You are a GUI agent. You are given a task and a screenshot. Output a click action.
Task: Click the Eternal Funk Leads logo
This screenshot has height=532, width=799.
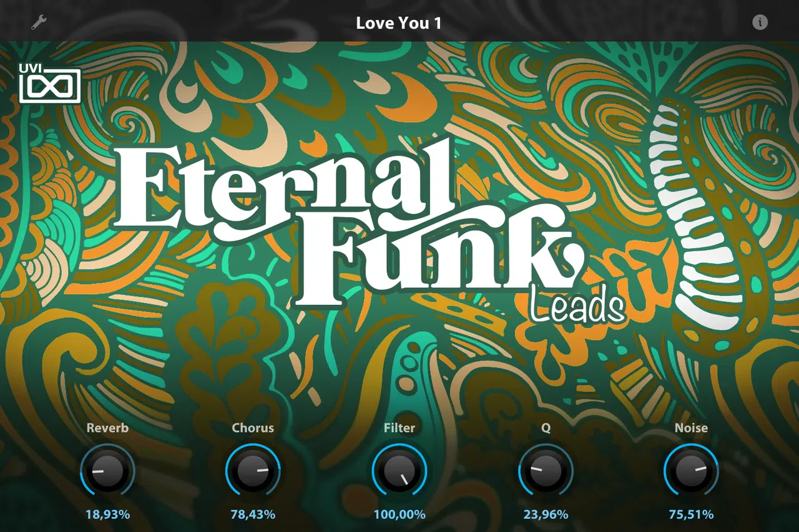point(368,231)
